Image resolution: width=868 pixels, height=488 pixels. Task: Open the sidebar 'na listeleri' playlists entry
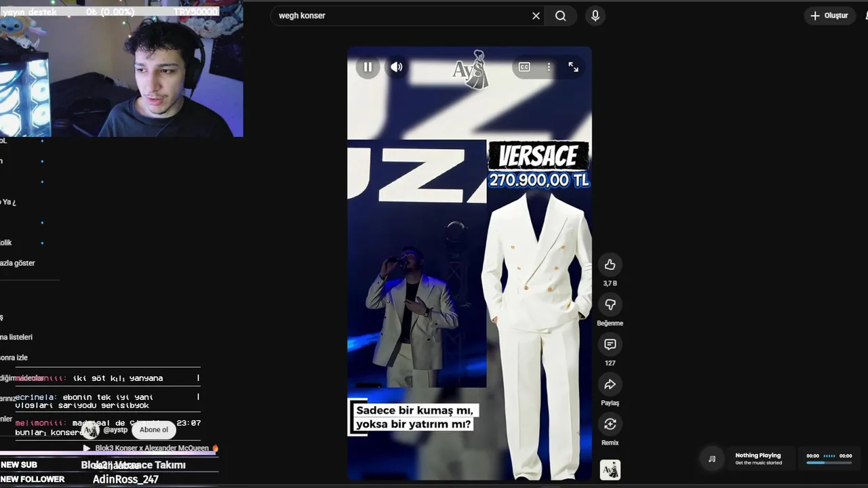coord(16,337)
